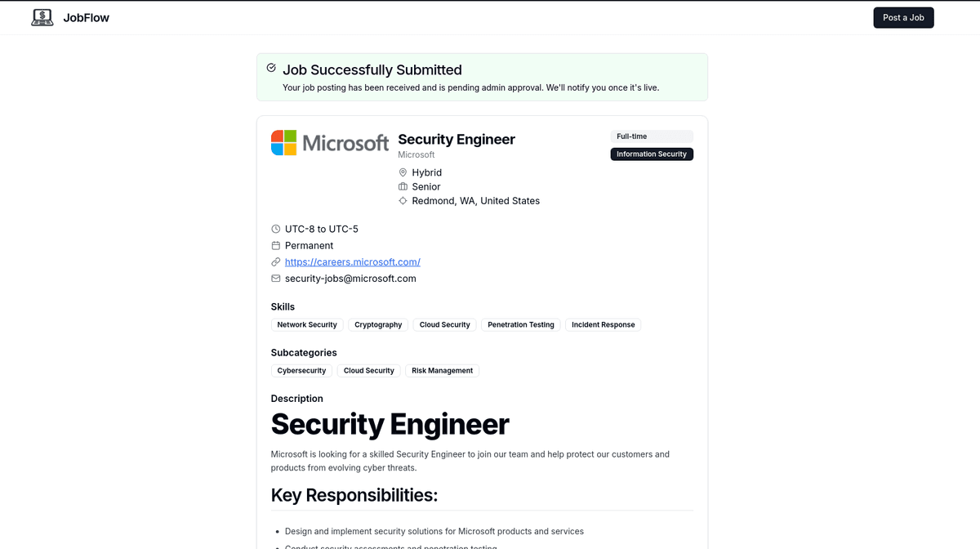The height and width of the screenshot is (549, 980).
Task: Click the Design and implement security solutions bullet
Action: click(x=434, y=531)
